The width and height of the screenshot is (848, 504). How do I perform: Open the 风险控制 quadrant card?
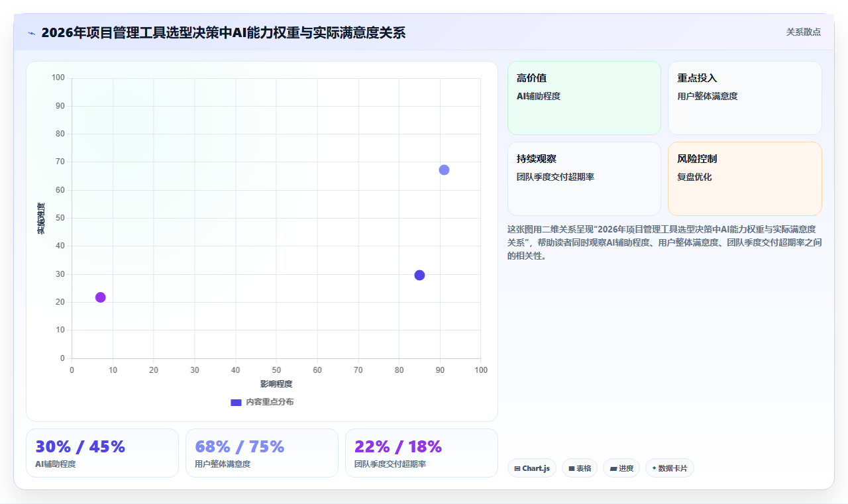click(745, 179)
